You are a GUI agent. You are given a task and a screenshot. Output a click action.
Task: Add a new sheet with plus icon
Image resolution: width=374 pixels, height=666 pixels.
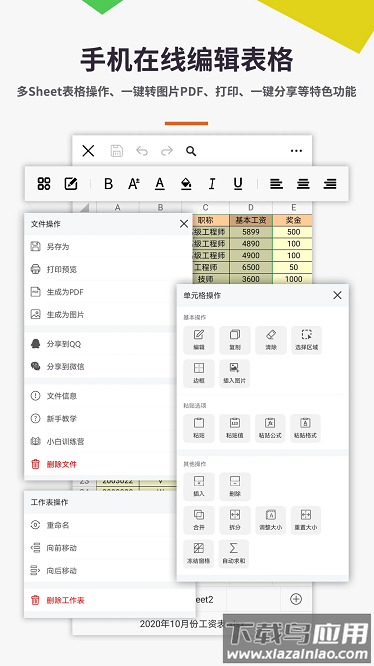pos(296,599)
